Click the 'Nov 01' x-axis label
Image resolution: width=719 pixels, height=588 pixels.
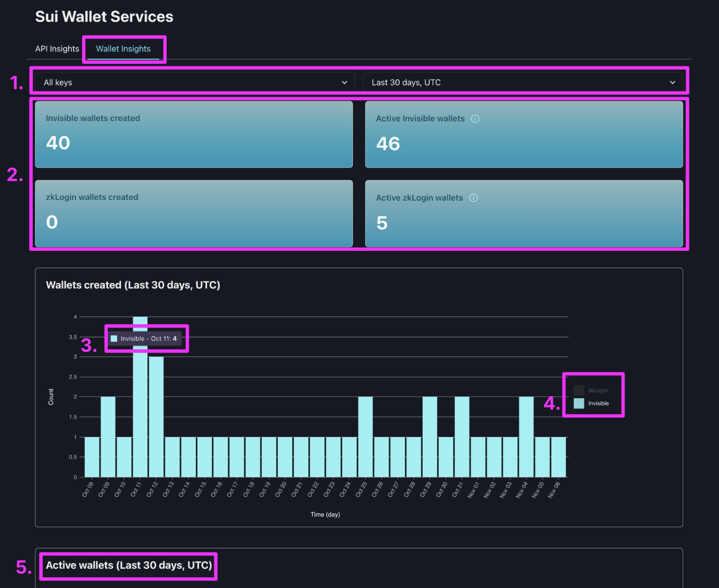(x=473, y=490)
